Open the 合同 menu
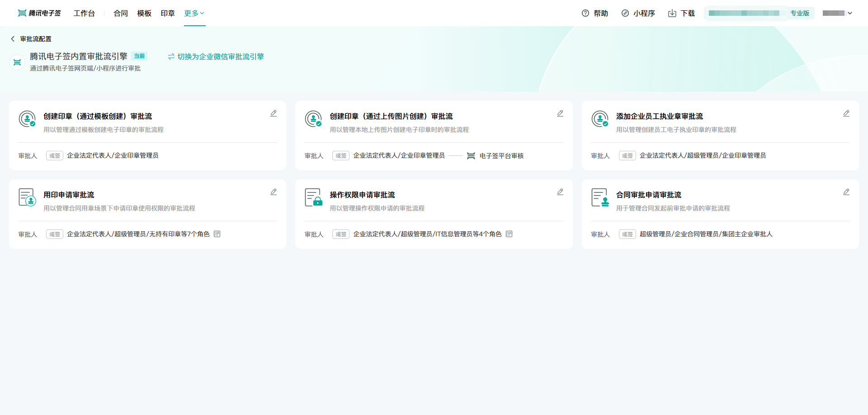The image size is (868, 415). coord(121,13)
